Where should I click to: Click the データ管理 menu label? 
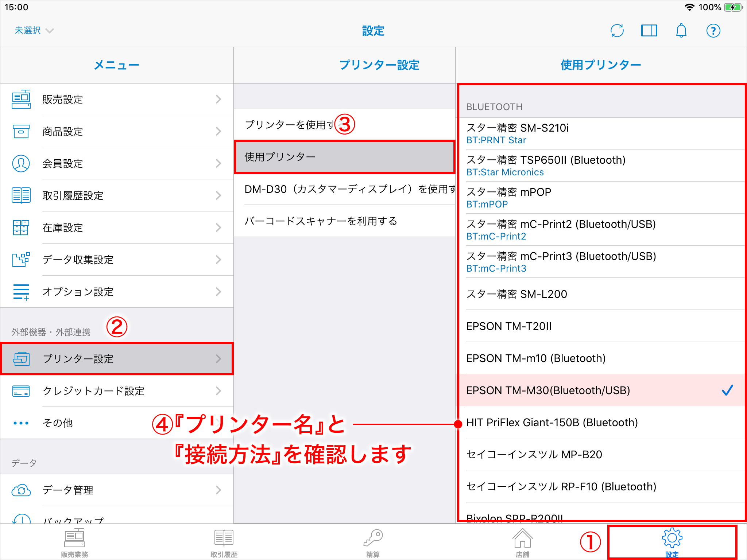click(x=68, y=490)
